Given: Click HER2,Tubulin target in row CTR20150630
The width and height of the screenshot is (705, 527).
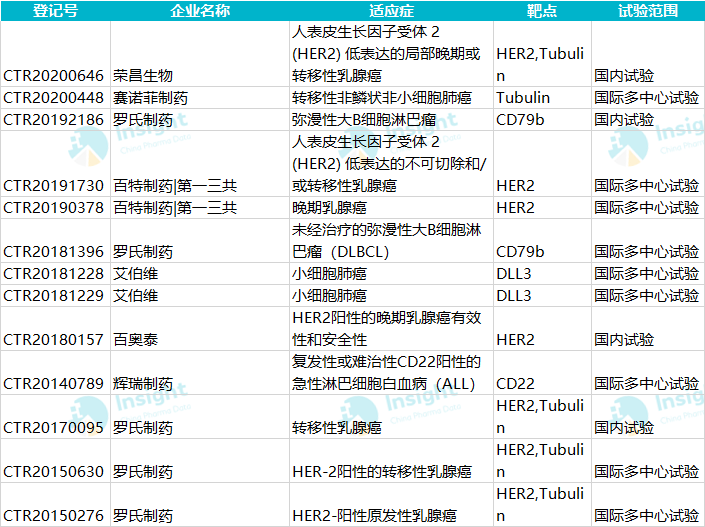Looking at the screenshot, I should [540, 461].
